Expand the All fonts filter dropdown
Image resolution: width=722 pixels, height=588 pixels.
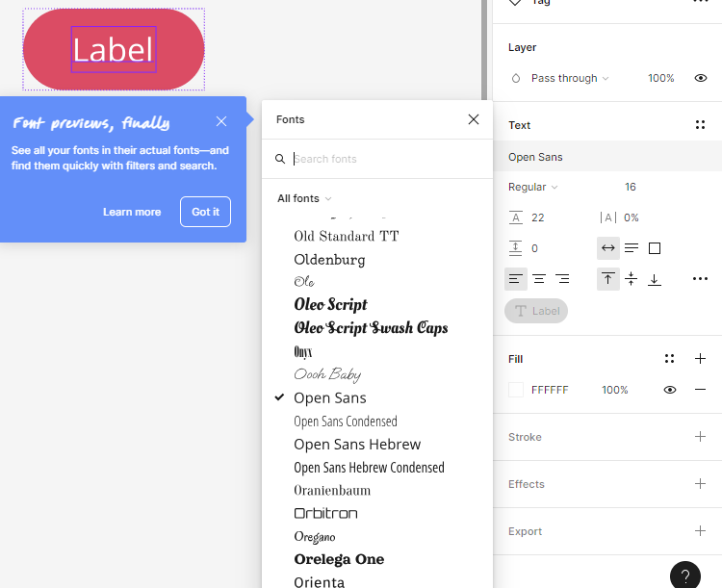304,198
